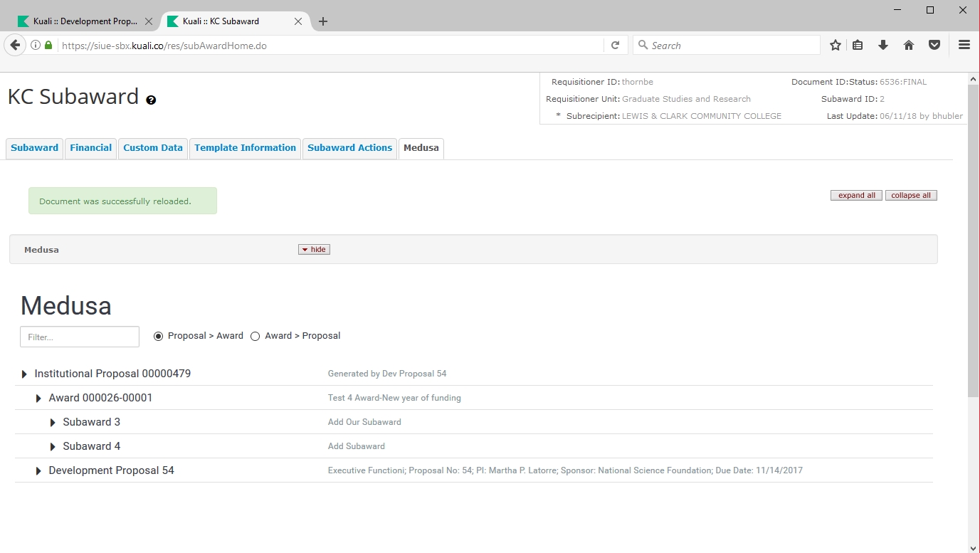Viewport: 980px width, 553px height.
Task: Expand the Development Proposal 54 node
Action: coord(38,471)
